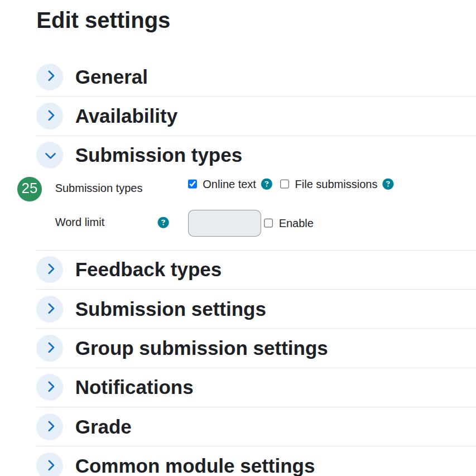The width and height of the screenshot is (476, 476).
Task: Tick the Word limit Enable checkbox
Action: pos(268,223)
